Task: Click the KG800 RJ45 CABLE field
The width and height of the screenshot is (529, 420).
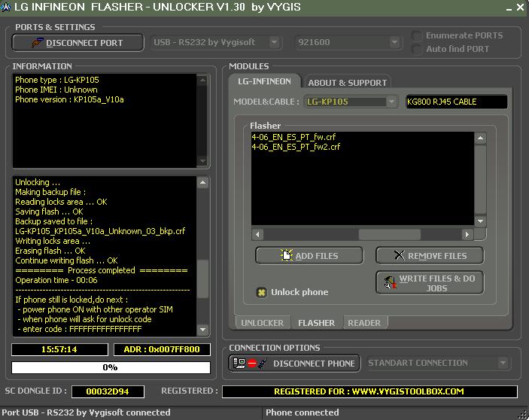Action: [x=457, y=102]
